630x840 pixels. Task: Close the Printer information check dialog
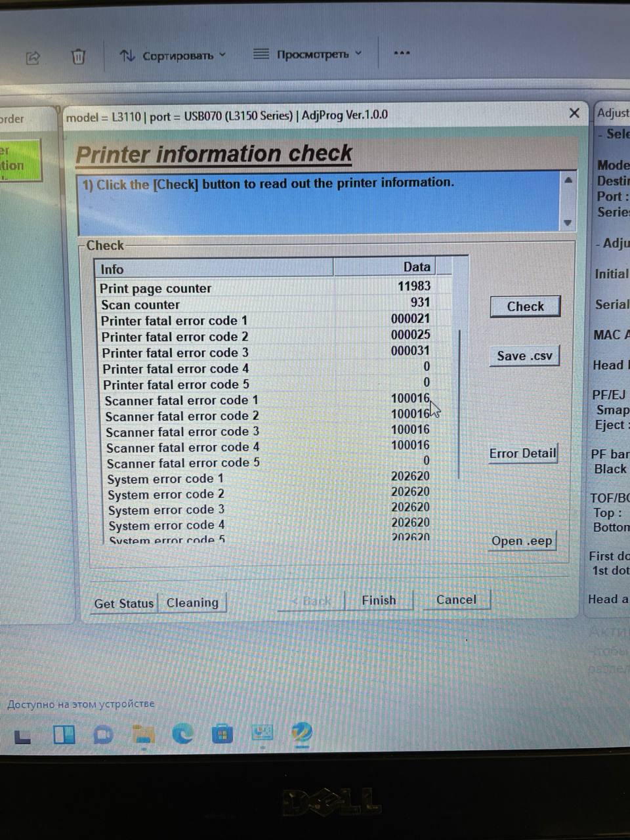574,113
